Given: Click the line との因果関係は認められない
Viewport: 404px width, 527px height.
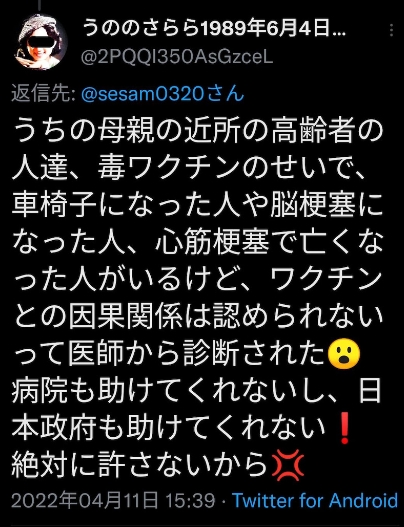Looking at the screenshot, I should pos(197,317).
